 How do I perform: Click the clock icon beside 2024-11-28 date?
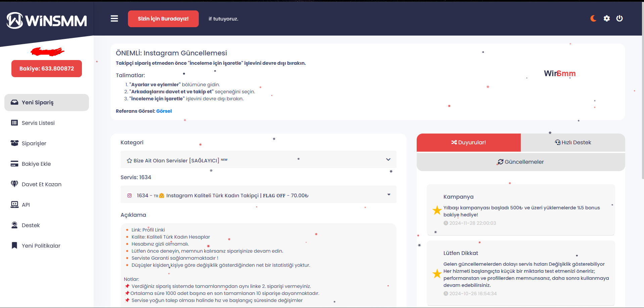[446, 223]
